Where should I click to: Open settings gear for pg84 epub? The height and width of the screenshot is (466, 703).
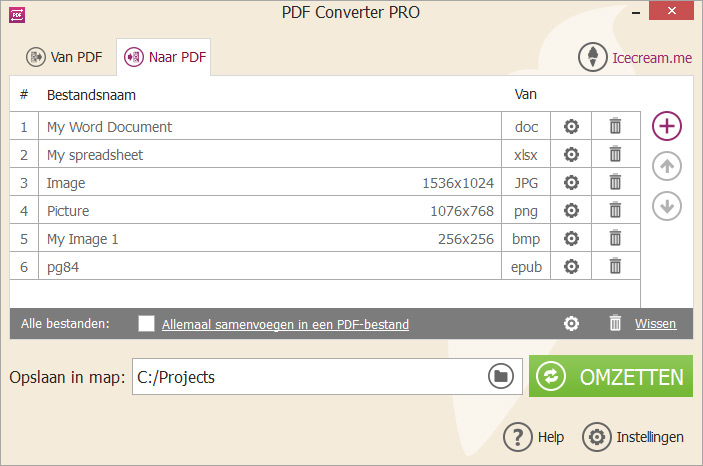point(571,267)
